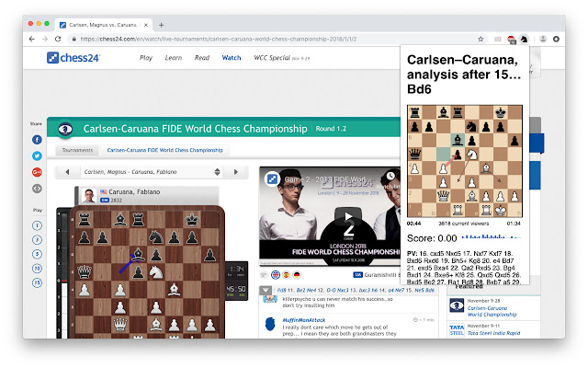
Task: Close the Carlsen vs. Caruana tab
Action: tap(146, 25)
